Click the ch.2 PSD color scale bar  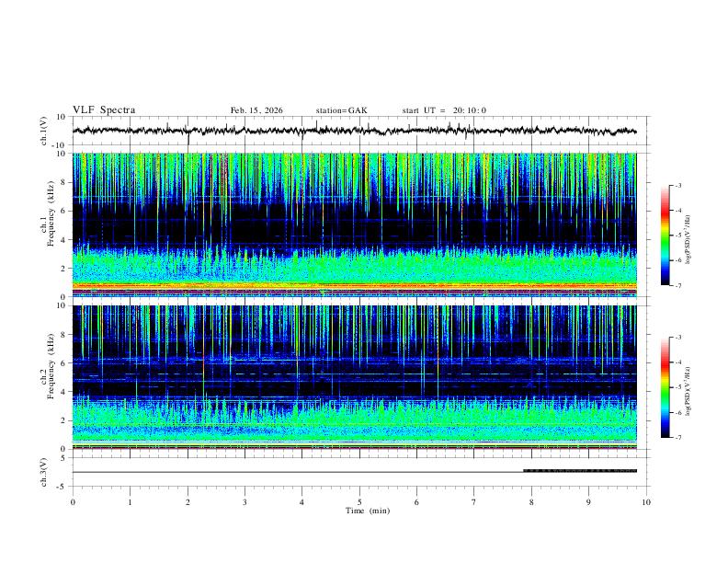click(x=665, y=387)
